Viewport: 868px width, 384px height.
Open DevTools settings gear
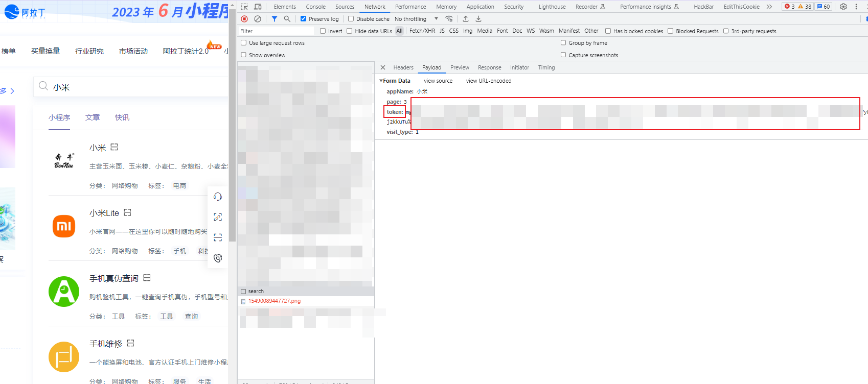tap(843, 7)
